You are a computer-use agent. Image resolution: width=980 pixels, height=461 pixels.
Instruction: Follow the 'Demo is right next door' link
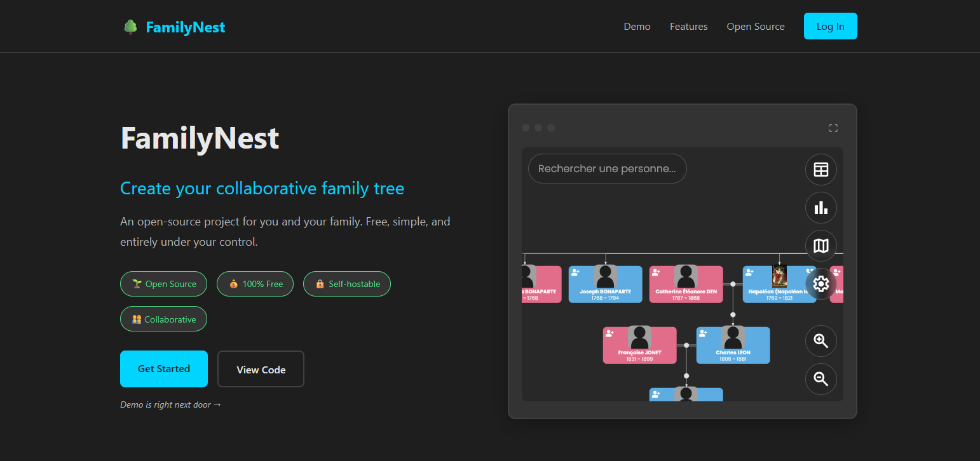(170, 404)
